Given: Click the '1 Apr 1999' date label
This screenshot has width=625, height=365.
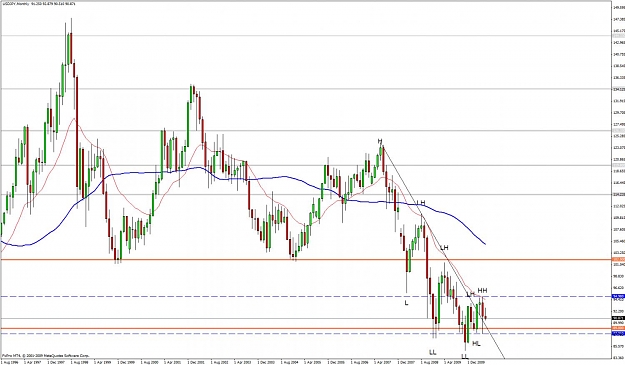Looking at the screenshot, I should 102,363.
